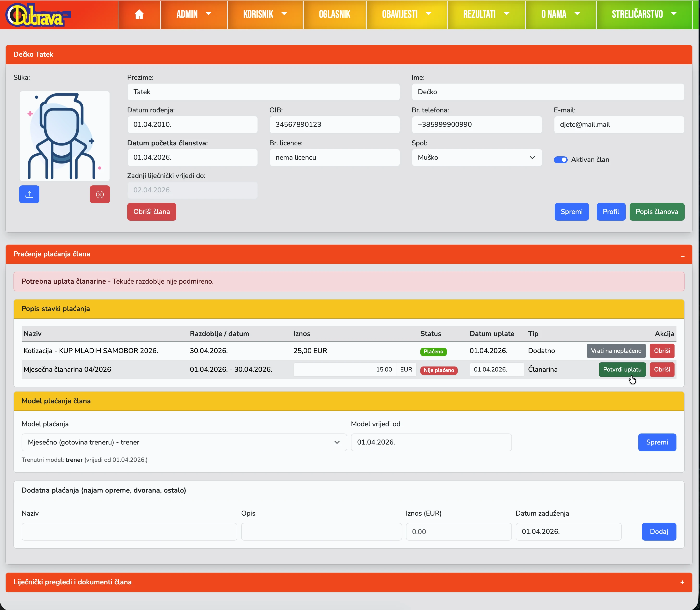Open Popis članova list
The image size is (700, 610).
(x=657, y=212)
